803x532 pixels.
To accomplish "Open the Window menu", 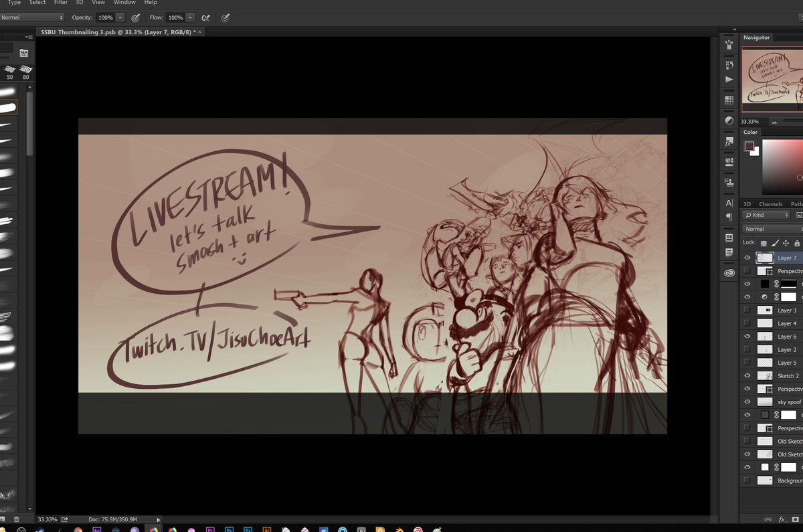I will 124,3.
